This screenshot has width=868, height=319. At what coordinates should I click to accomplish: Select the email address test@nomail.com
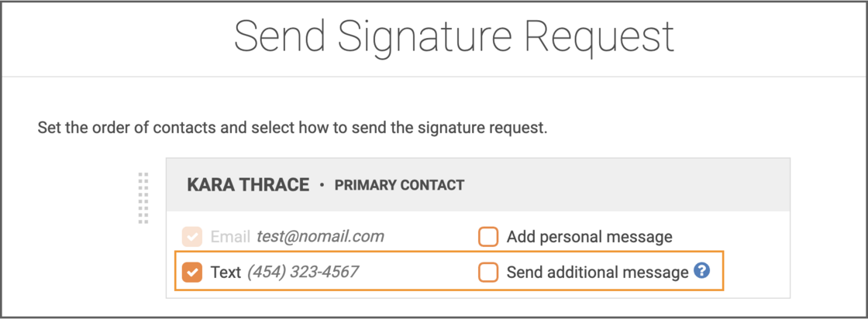320,237
